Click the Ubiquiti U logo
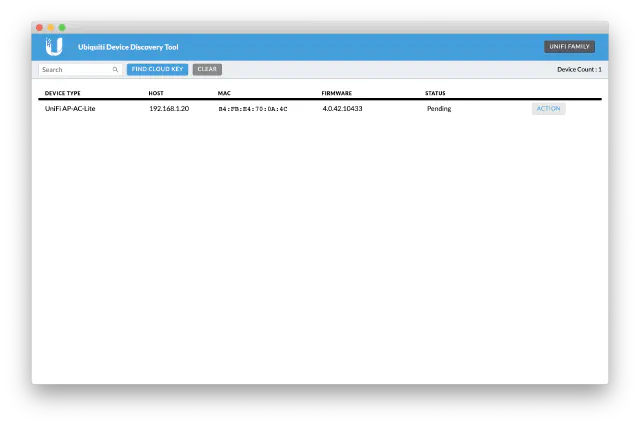This screenshot has height=426, width=640. [x=54, y=47]
